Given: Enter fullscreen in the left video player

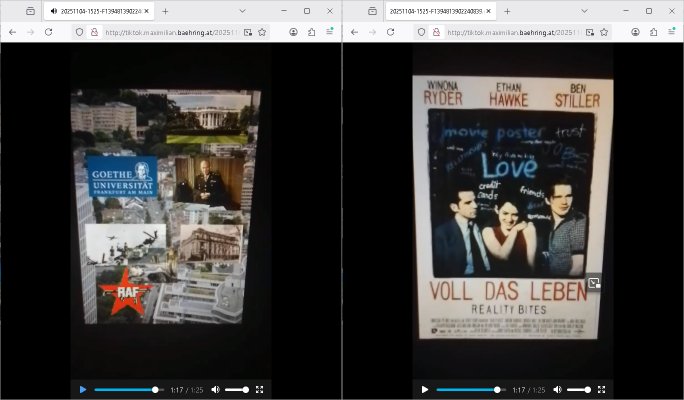Looking at the screenshot, I should (259, 389).
